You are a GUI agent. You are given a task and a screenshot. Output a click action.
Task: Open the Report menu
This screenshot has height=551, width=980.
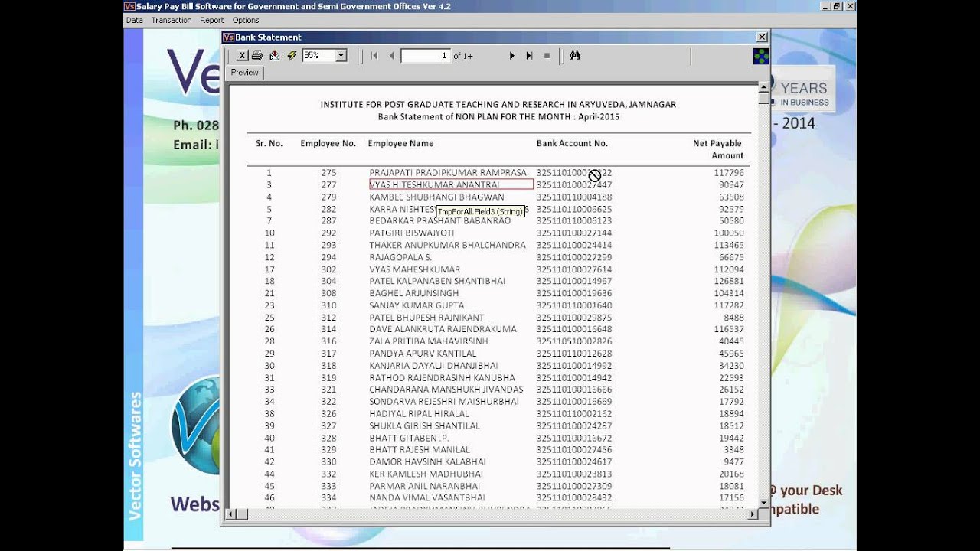(212, 20)
